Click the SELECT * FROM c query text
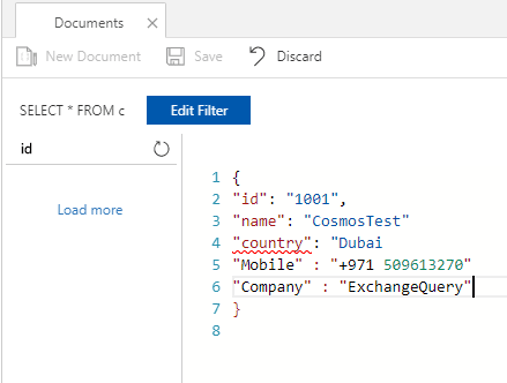This screenshot has width=507, height=383. tap(72, 110)
